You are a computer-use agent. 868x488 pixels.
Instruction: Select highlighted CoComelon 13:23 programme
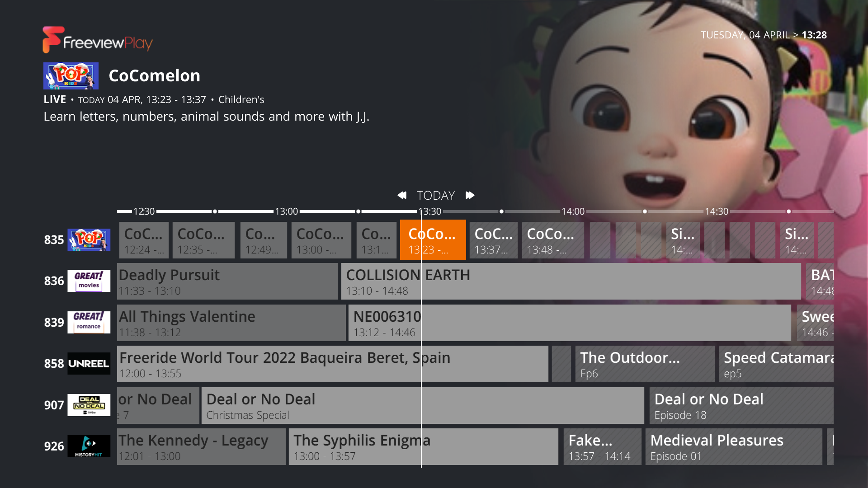[433, 240]
